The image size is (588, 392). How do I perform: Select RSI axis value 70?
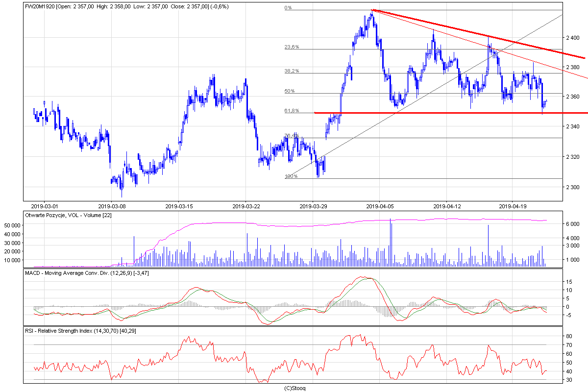pos(569,345)
